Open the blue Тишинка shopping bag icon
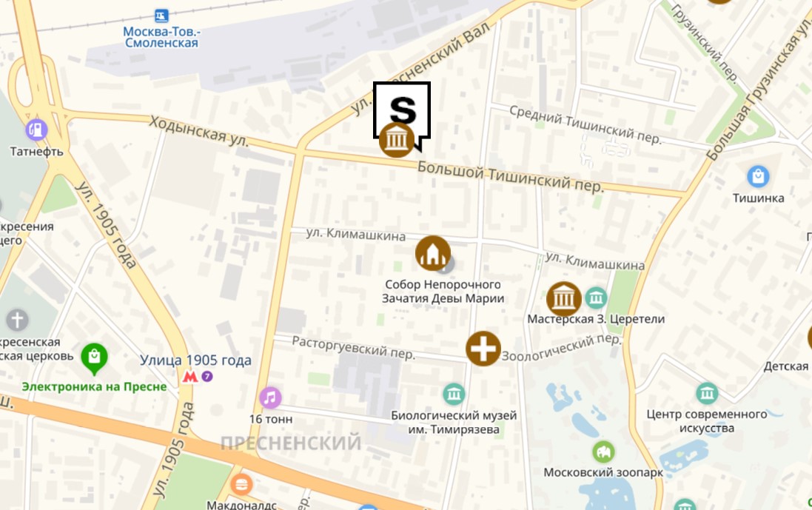812x510 pixels. [758, 177]
